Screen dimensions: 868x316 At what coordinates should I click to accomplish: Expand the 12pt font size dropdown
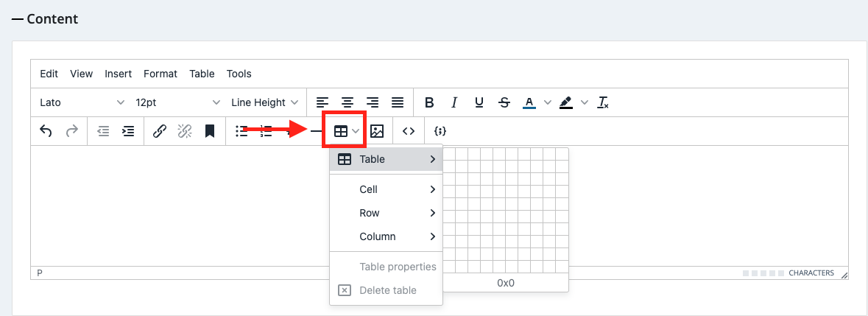pyautogui.click(x=177, y=102)
